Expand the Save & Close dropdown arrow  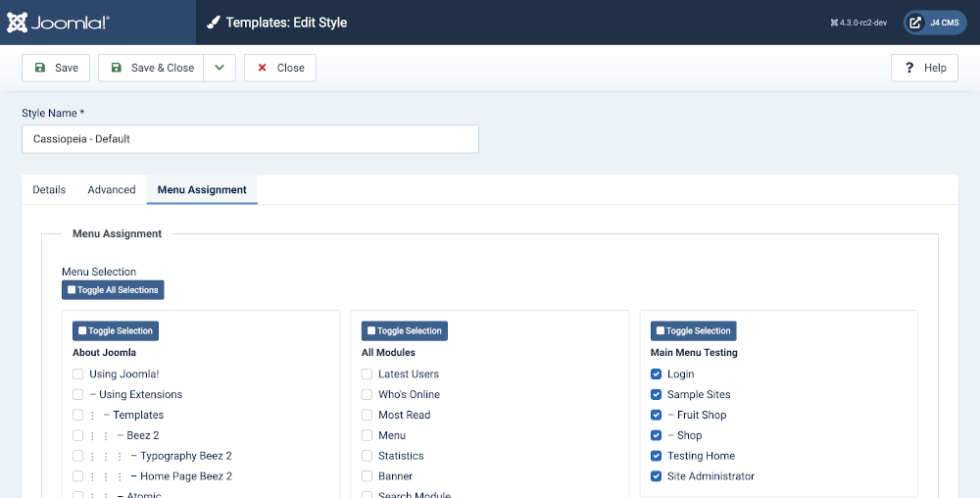pos(220,68)
